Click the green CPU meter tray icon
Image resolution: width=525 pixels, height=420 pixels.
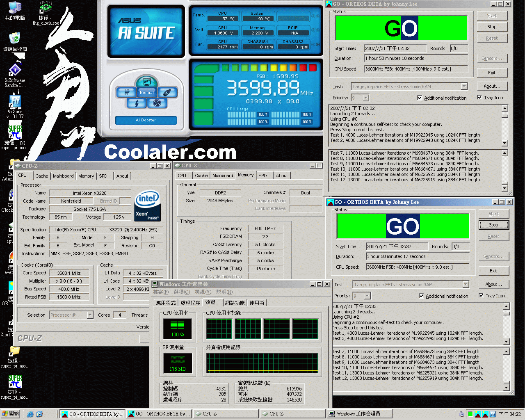pos(470,414)
